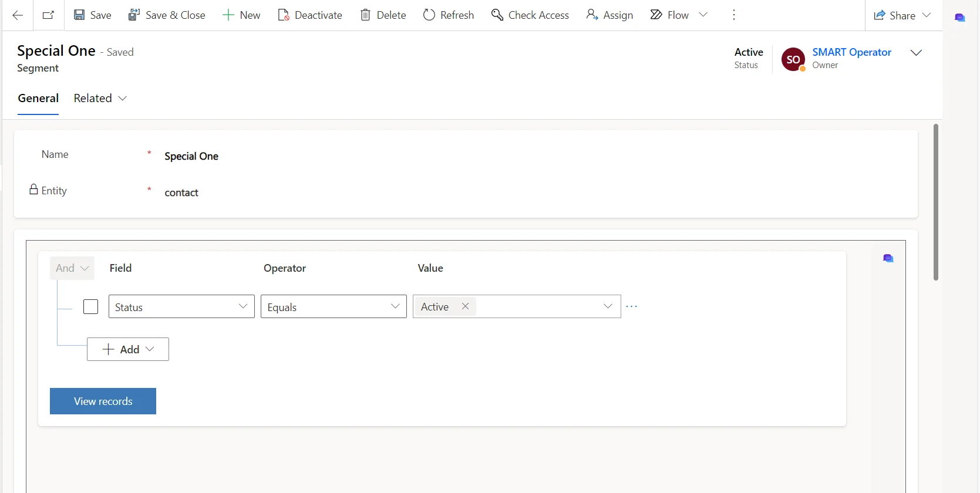Tick the Status condition row checkbox
Image resolution: width=980 pixels, height=493 pixels.
(91, 307)
